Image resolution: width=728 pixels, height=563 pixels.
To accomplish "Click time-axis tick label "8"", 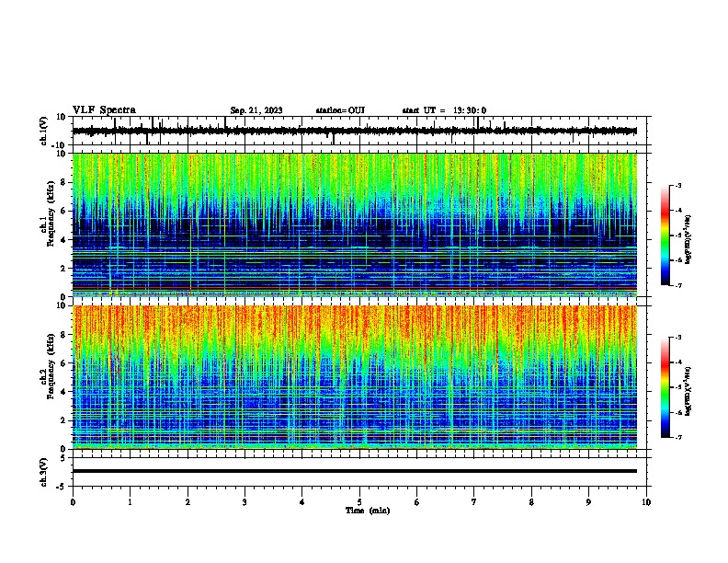I will [x=531, y=502].
